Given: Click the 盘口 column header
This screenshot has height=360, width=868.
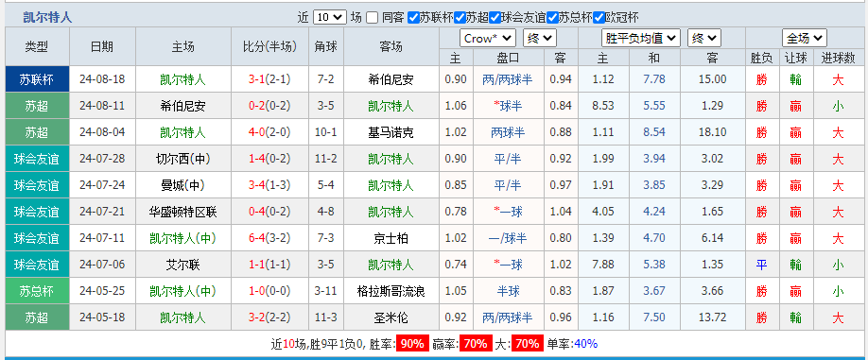Looking at the screenshot, I should pos(508,58).
